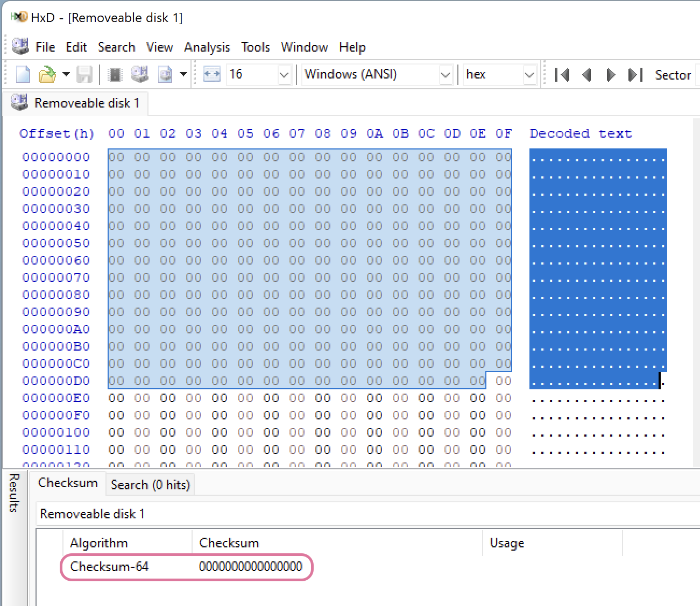Click the vertical Results panel label
The image size is (700, 606).
(15, 493)
